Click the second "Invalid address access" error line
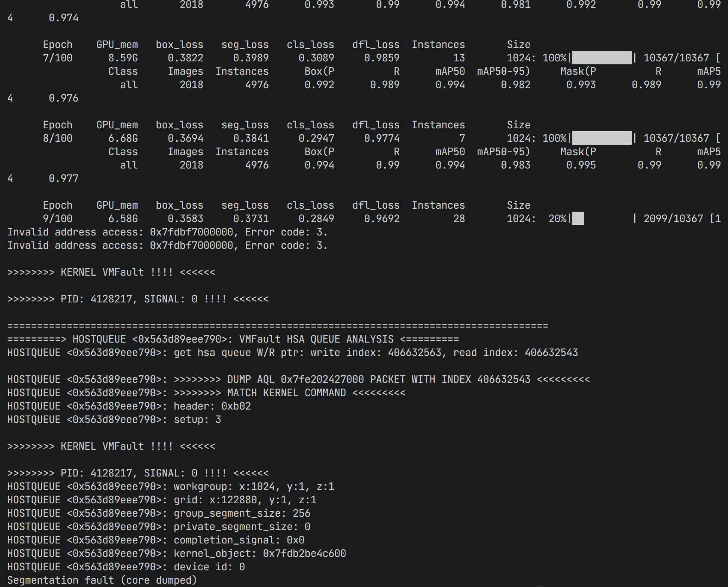Viewport: 728px width, 587px height. 167,246
